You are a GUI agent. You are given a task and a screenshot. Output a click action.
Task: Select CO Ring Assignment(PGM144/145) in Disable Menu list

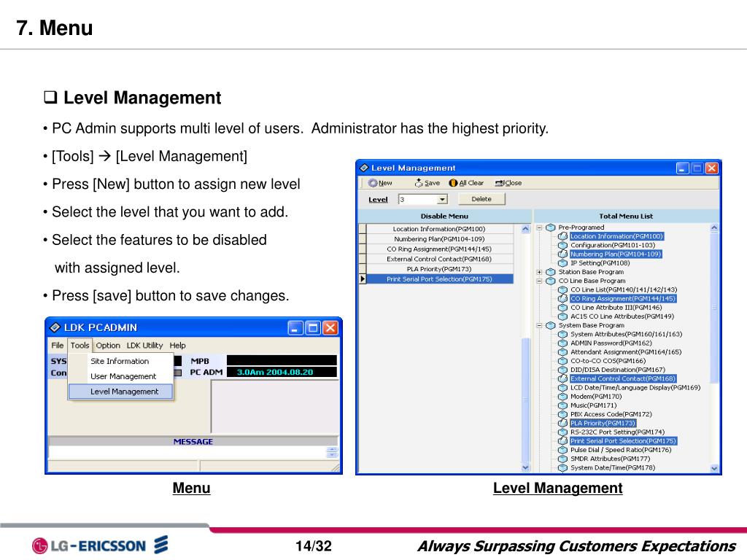tap(439, 249)
